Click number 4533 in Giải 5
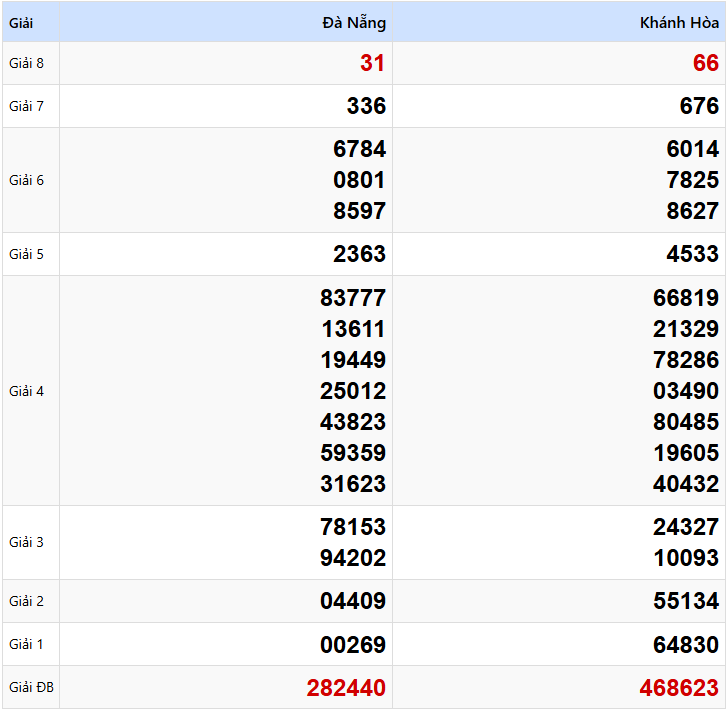 click(693, 254)
